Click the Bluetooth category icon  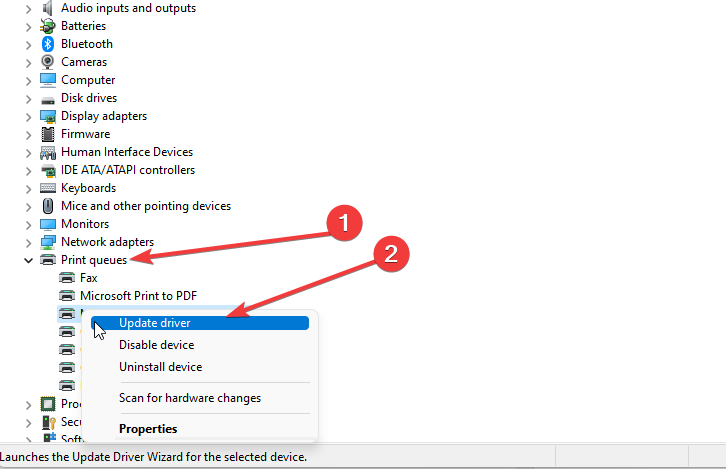tap(48, 44)
